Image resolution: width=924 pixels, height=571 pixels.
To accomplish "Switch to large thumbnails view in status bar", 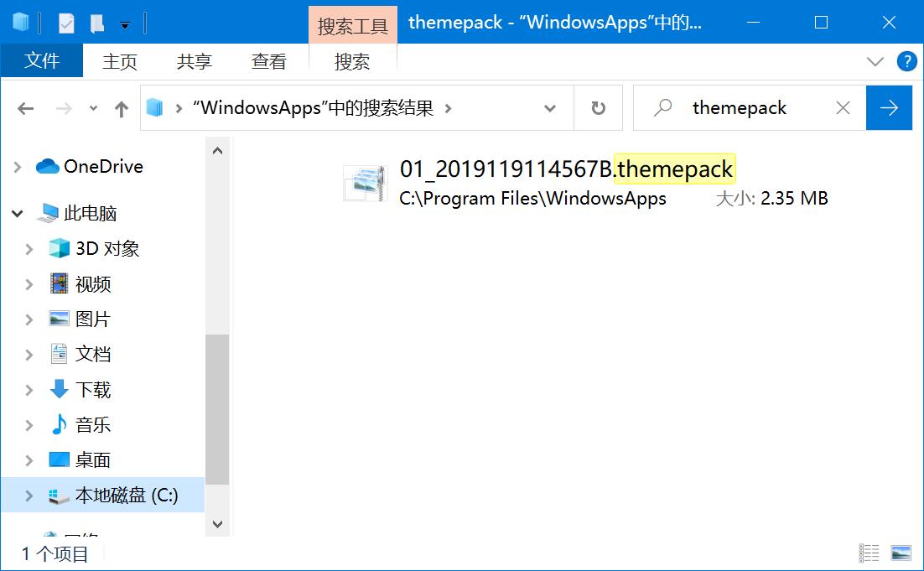I will 901,553.
